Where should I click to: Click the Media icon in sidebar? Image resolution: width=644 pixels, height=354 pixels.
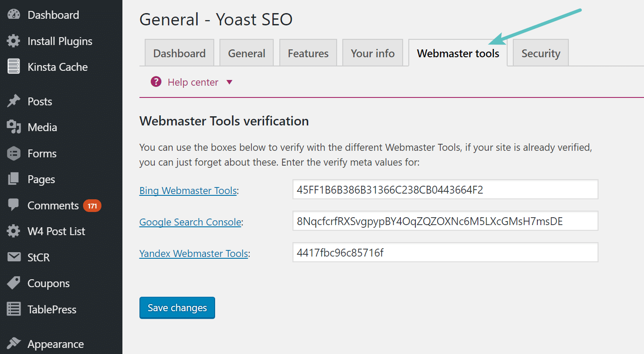14,127
